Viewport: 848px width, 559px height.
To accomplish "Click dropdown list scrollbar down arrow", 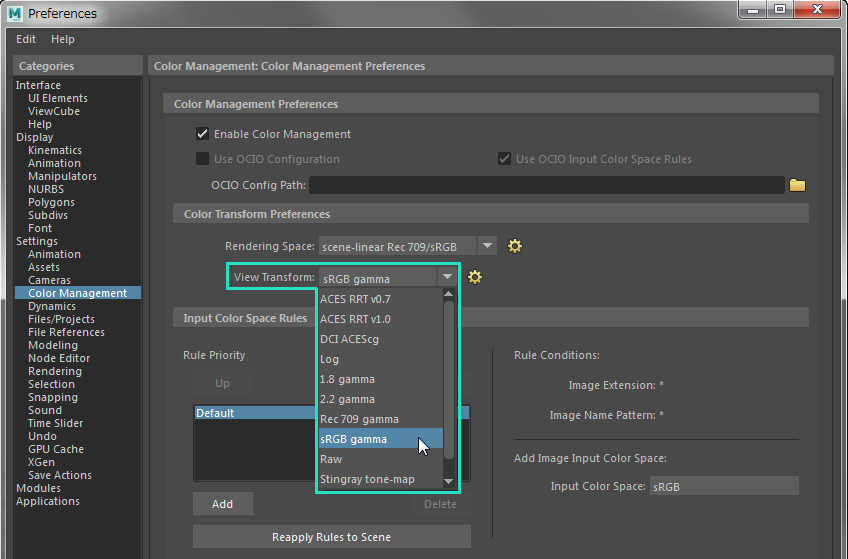I will (x=448, y=481).
